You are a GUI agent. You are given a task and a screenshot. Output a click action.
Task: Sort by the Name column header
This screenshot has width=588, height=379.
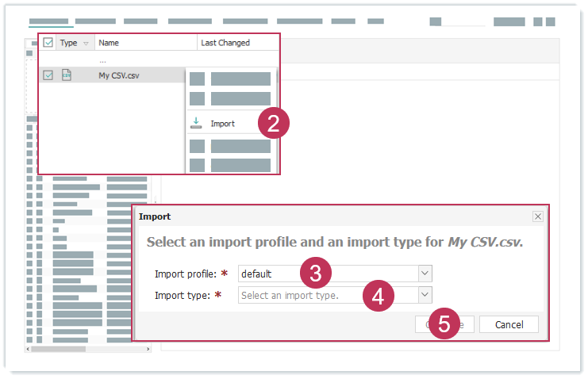(109, 43)
